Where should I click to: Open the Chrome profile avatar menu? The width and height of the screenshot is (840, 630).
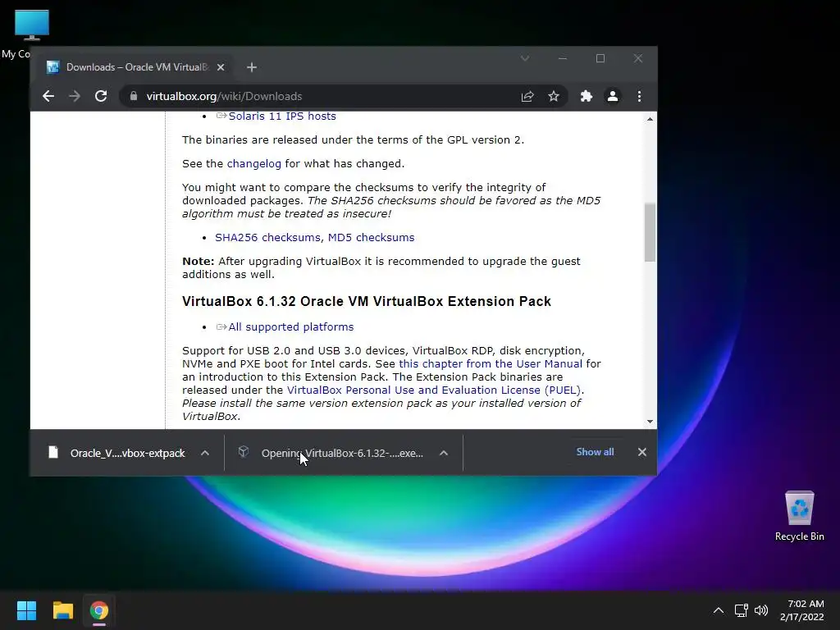[x=612, y=97]
